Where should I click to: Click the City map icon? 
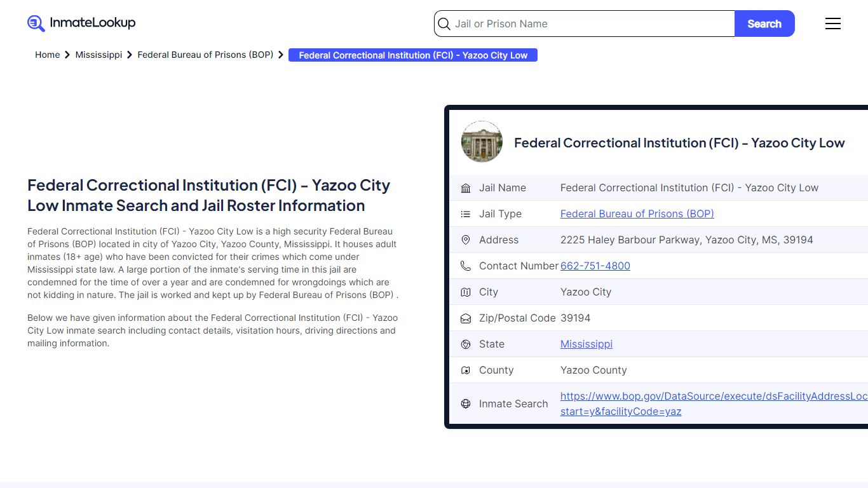pyautogui.click(x=466, y=292)
